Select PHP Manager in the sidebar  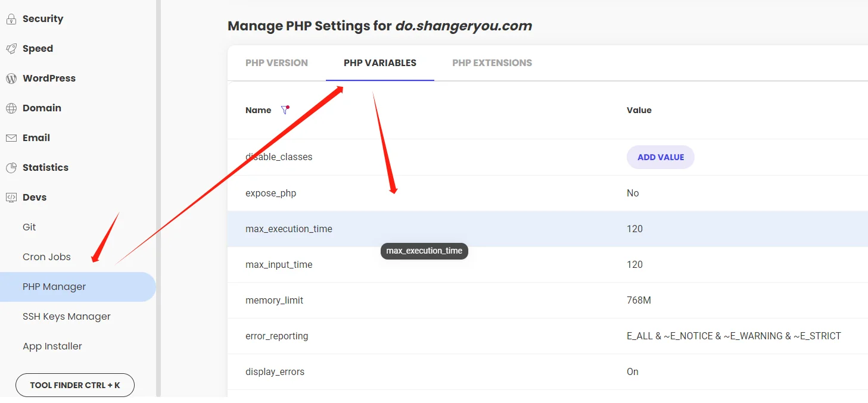click(54, 287)
